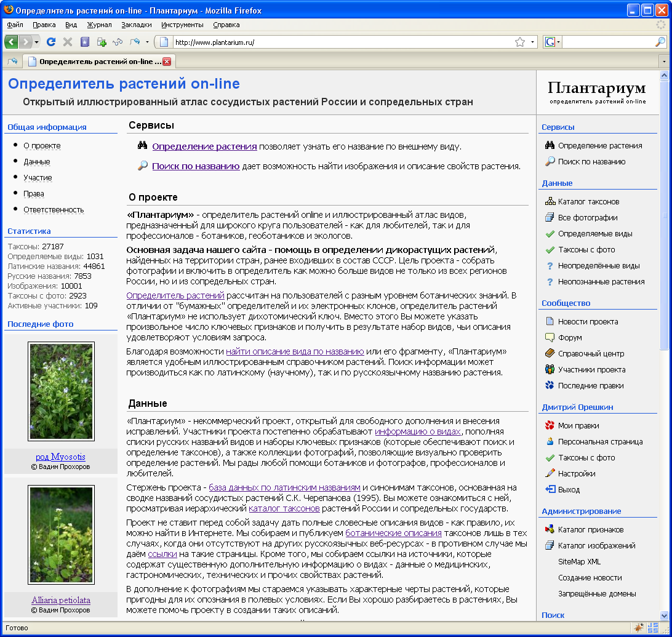Open the Определение растения link in Сервисы
This screenshot has width=672, height=637.
tap(204, 146)
